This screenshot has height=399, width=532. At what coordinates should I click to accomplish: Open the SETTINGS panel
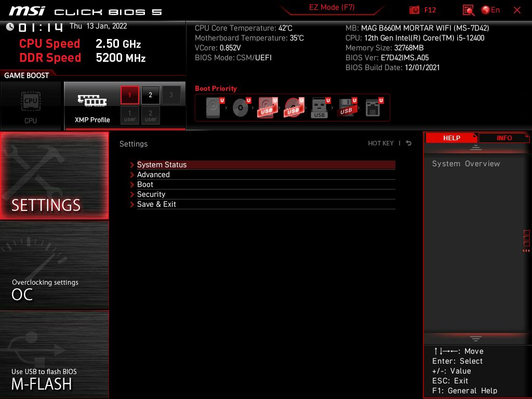click(x=54, y=176)
